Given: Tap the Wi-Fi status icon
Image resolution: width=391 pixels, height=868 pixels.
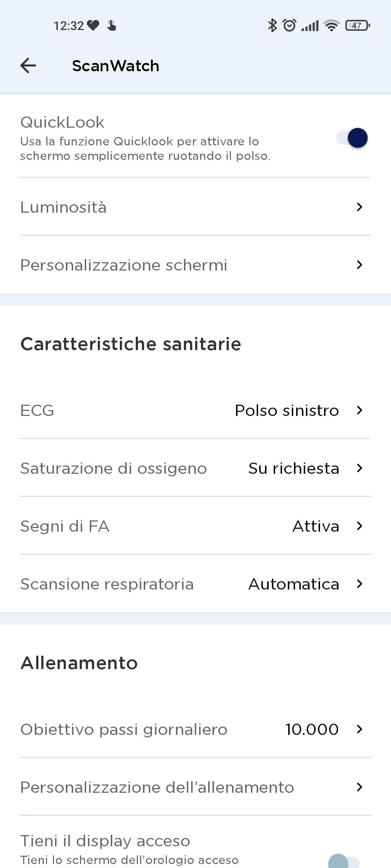Looking at the screenshot, I should (x=331, y=25).
